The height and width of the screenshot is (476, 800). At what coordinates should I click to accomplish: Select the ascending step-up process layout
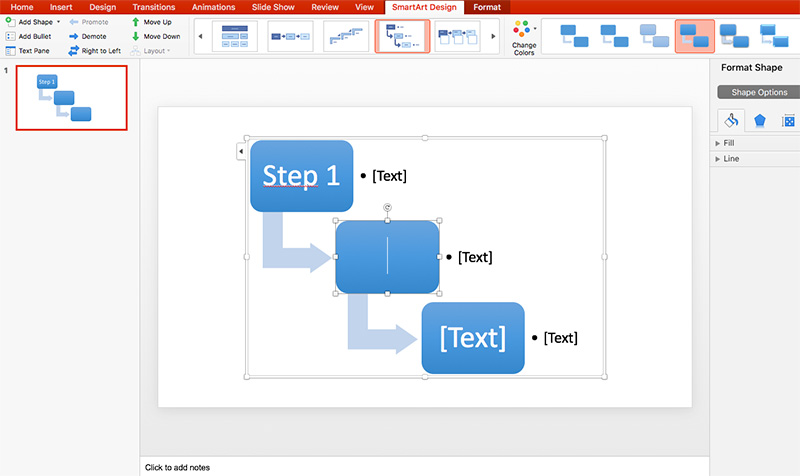pyautogui.click(x=346, y=36)
